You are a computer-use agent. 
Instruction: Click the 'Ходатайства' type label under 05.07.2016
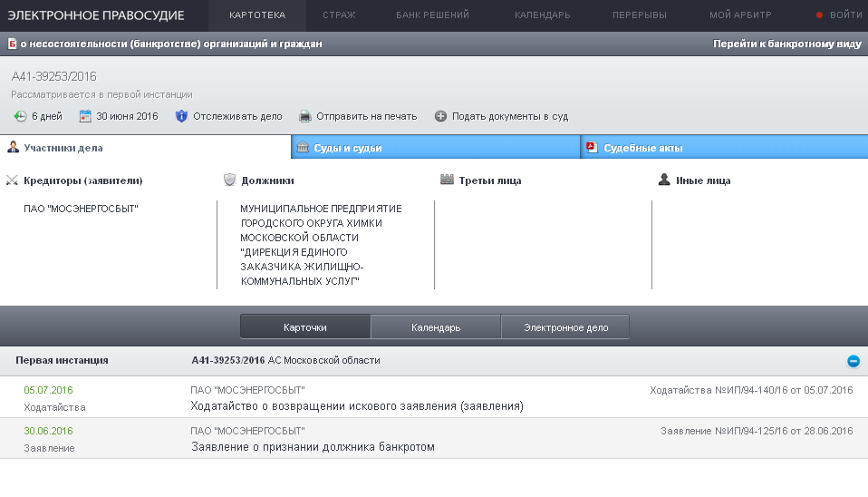[54, 407]
